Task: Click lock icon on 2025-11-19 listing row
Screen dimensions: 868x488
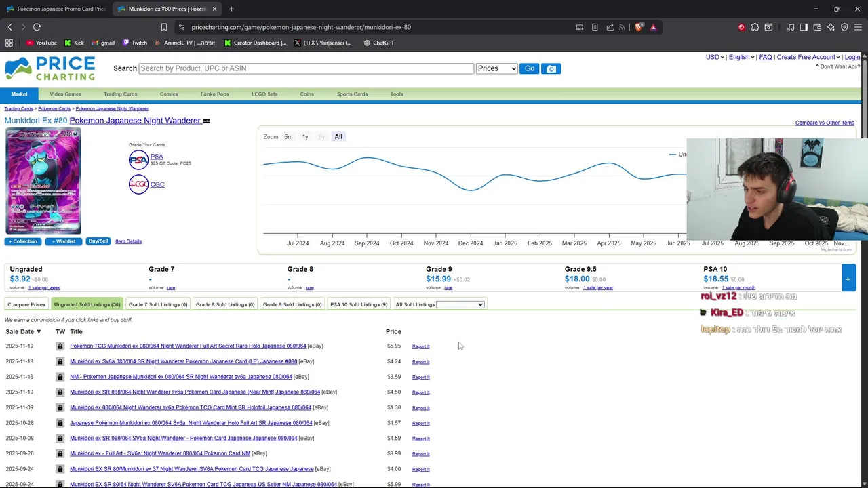Action: [60, 346]
